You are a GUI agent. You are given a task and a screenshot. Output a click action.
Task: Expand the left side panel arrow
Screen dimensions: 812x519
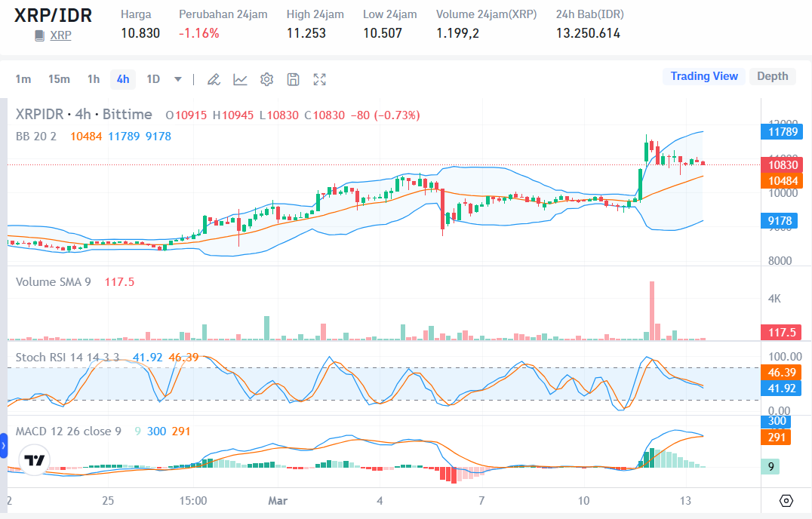4,446
